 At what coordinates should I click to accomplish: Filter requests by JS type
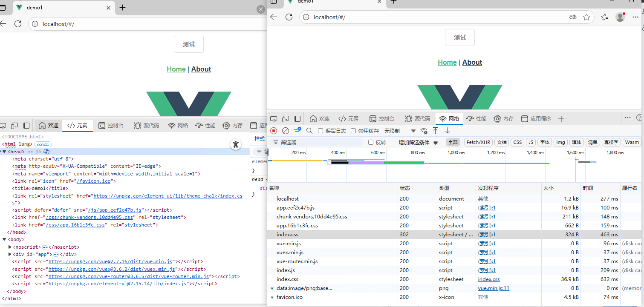tap(531, 142)
